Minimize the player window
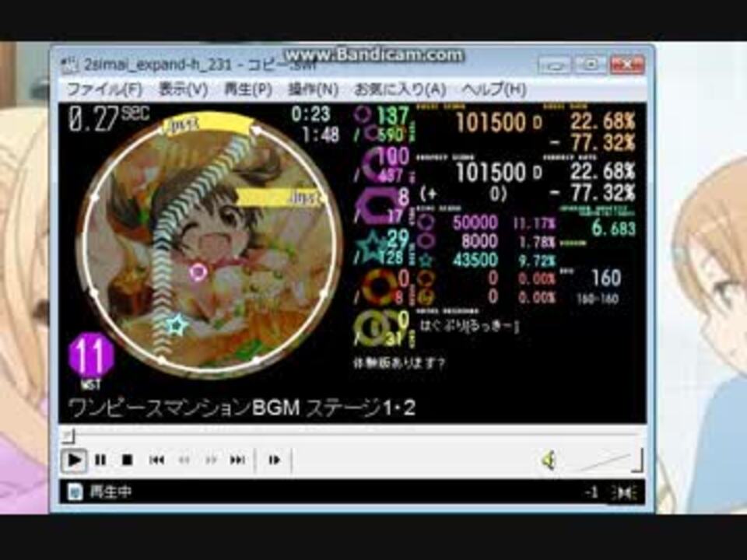The height and width of the screenshot is (560, 747). point(554,65)
